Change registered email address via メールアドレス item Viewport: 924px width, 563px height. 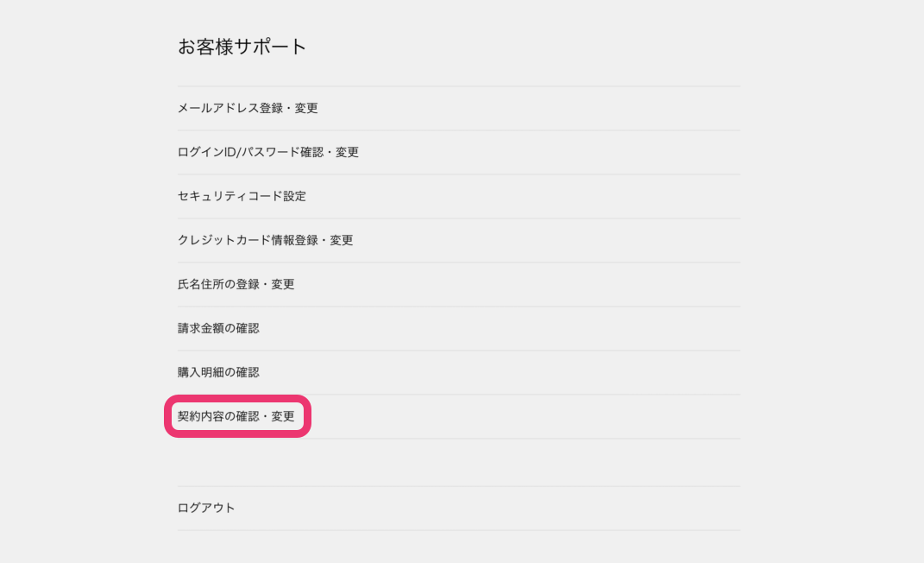tap(248, 108)
